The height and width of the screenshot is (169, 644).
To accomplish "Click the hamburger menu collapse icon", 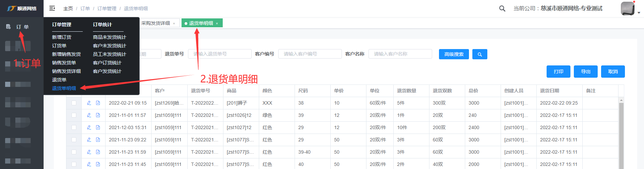I will [52, 8].
